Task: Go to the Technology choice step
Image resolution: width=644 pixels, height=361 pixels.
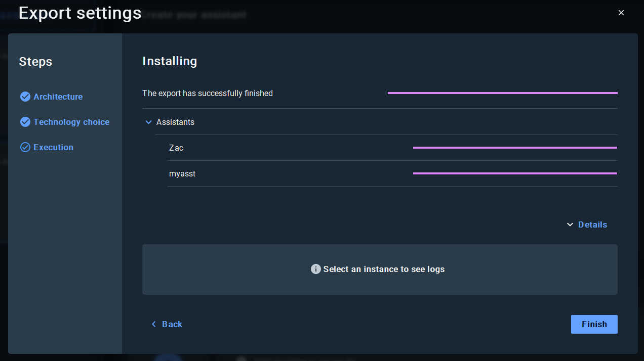Action: (71, 122)
